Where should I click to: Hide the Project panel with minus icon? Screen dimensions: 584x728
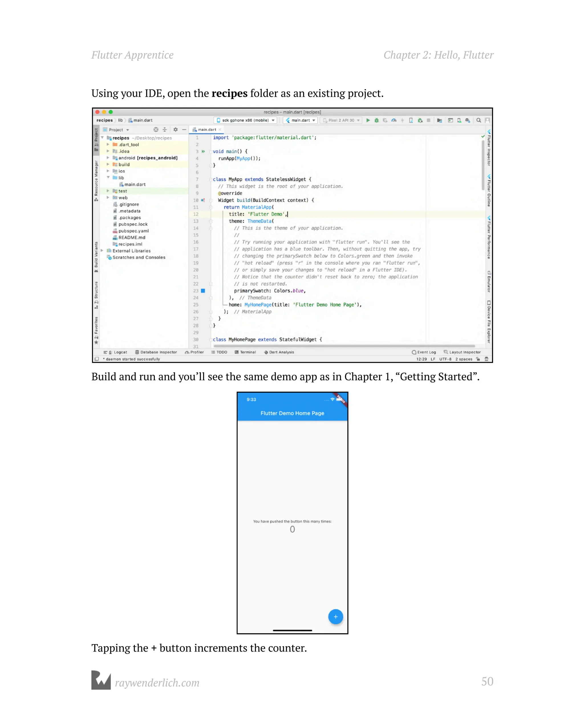(x=184, y=130)
